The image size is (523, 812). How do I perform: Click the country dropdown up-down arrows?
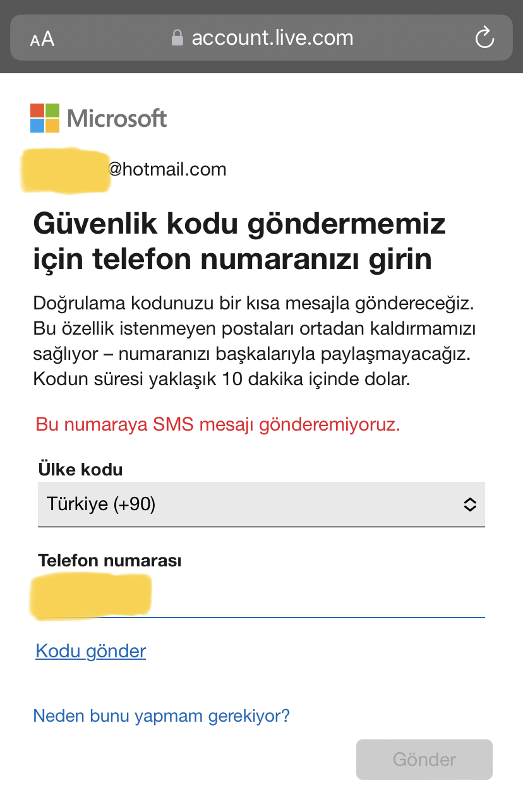[x=470, y=504]
